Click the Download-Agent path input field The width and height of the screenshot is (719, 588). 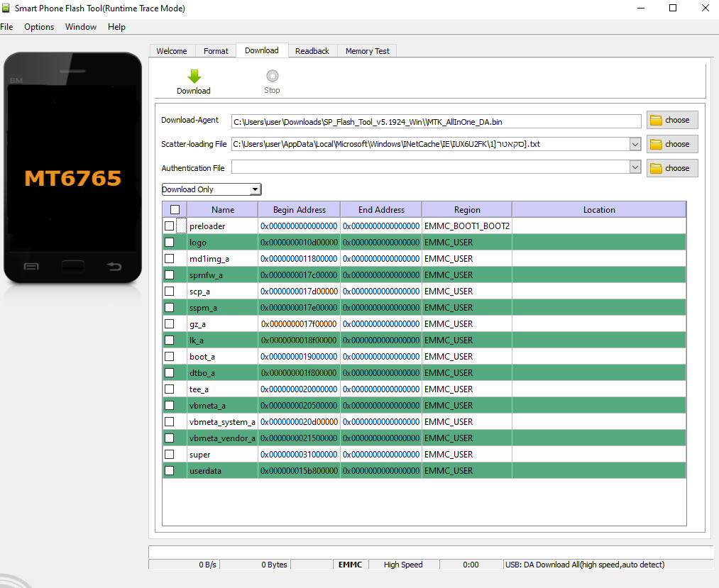(436, 121)
